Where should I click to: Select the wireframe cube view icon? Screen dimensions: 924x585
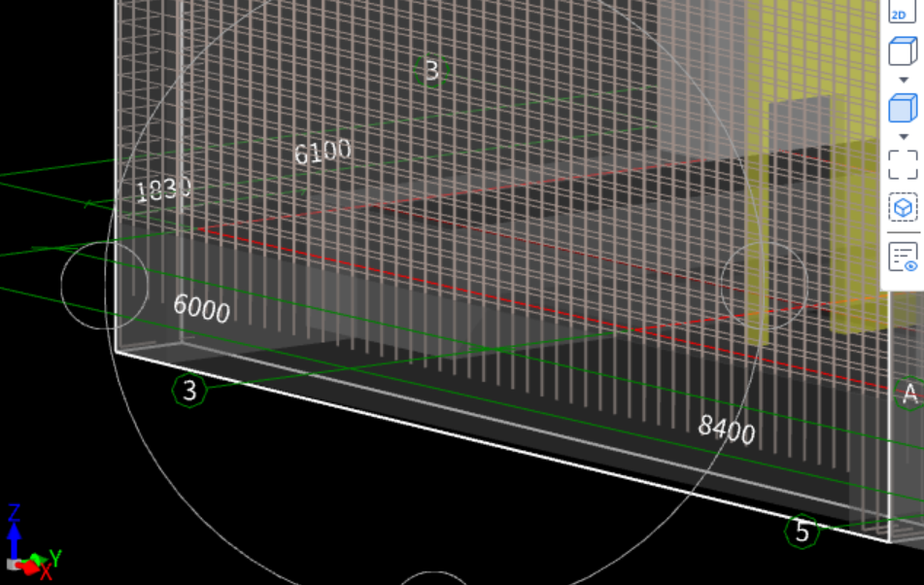click(x=903, y=52)
